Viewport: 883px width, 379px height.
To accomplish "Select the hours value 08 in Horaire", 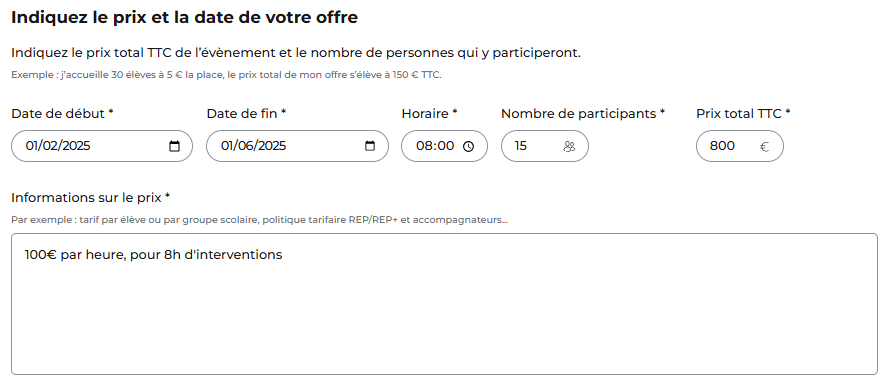I will point(424,146).
